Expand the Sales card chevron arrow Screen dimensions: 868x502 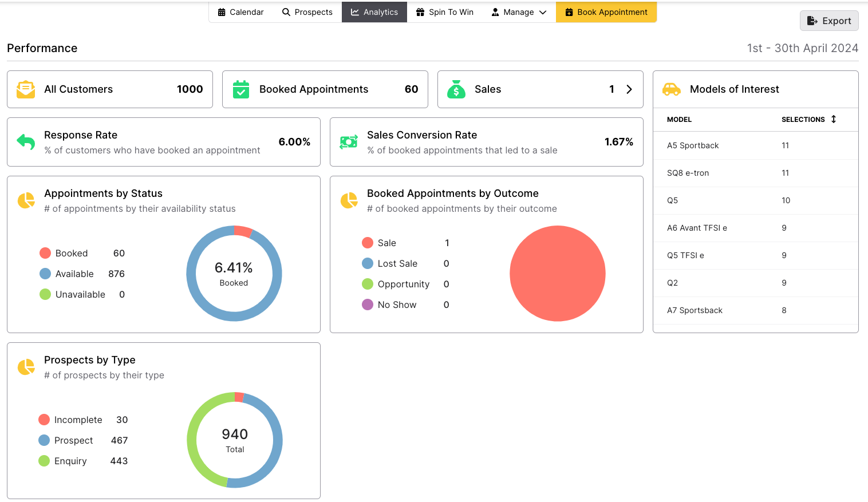tap(629, 89)
